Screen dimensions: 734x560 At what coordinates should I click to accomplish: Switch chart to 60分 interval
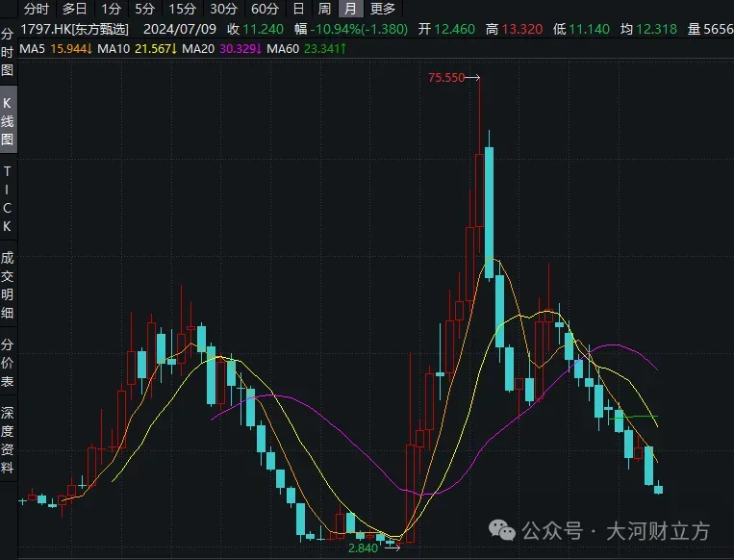pos(265,9)
